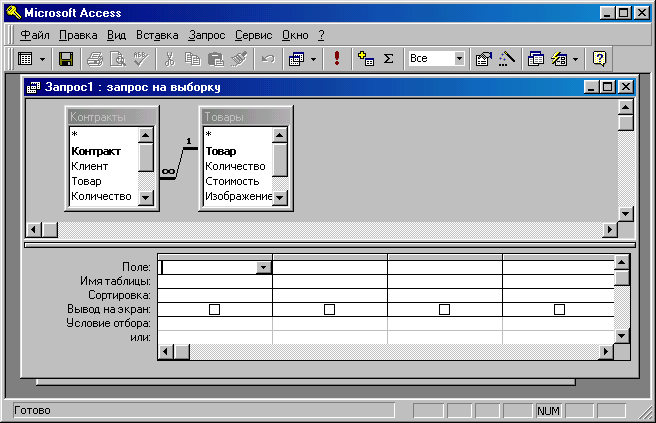Minimize the Запрос1 query window
This screenshot has height=423, width=656.
tap(592, 87)
